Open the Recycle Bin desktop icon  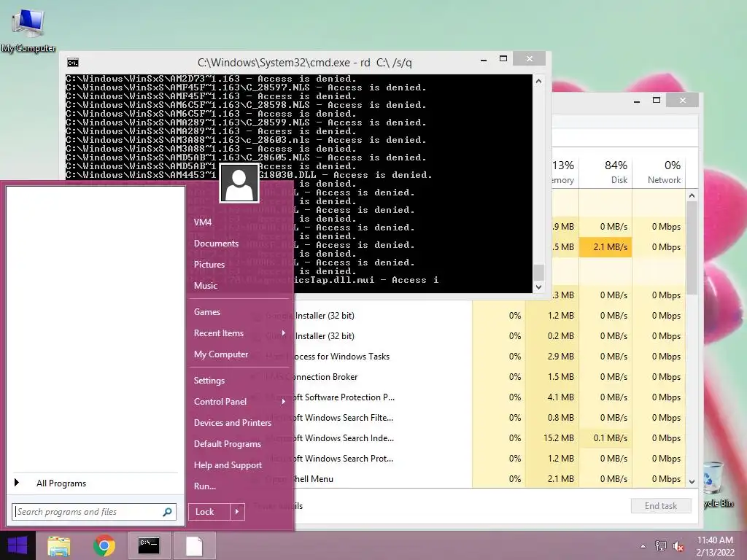[x=717, y=484]
